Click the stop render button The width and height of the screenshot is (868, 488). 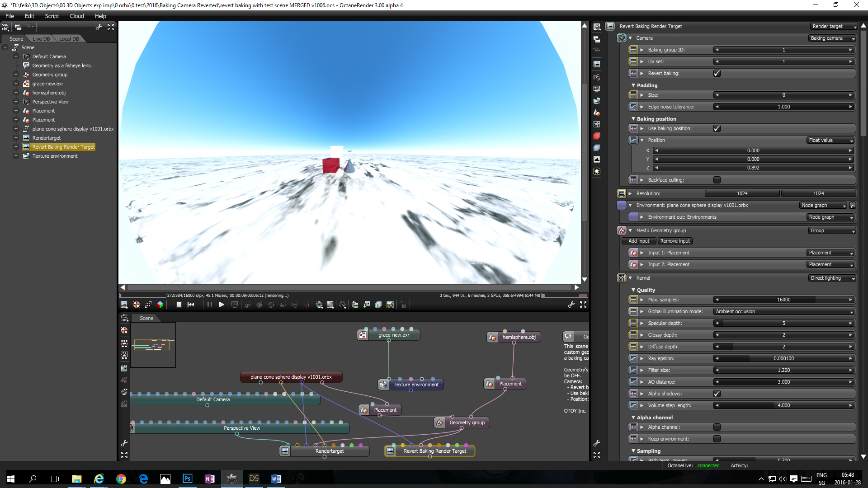[179, 305]
